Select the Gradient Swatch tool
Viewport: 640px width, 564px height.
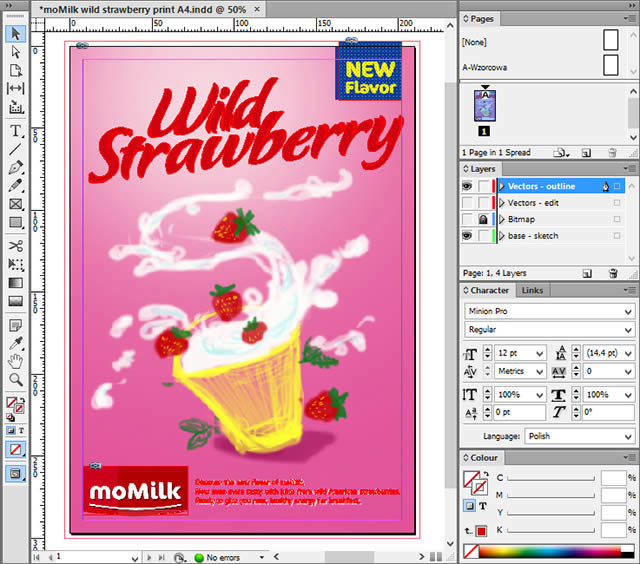click(16, 283)
